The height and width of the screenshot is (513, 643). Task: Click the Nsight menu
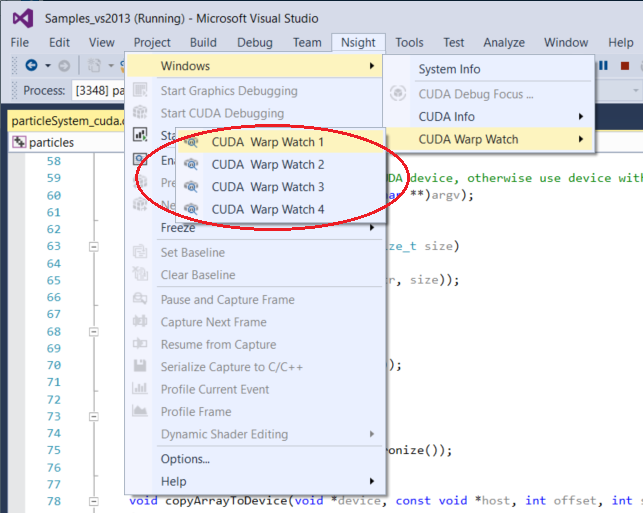(358, 42)
